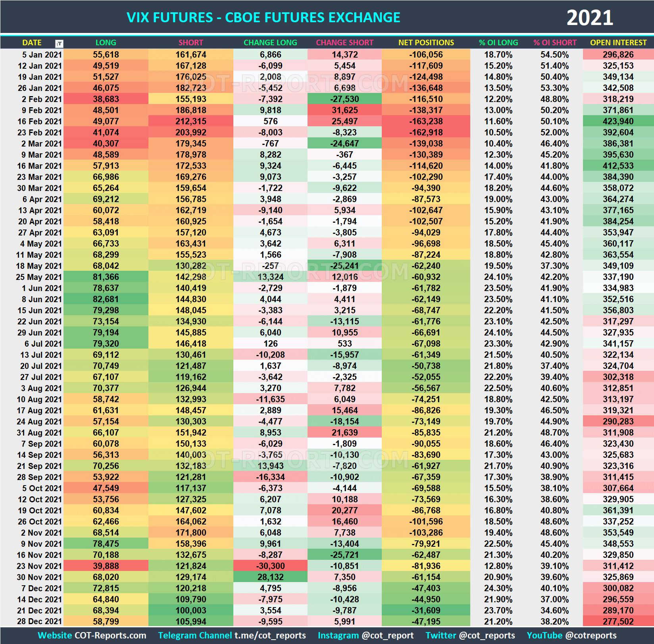
Task: Sort the table by the LONG header
Action: pyautogui.click(x=106, y=42)
